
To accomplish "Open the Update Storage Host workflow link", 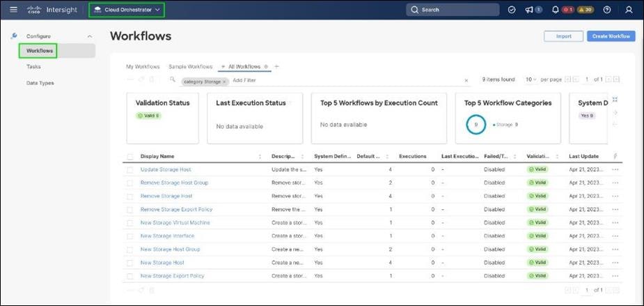I will click(x=166, y=169).
